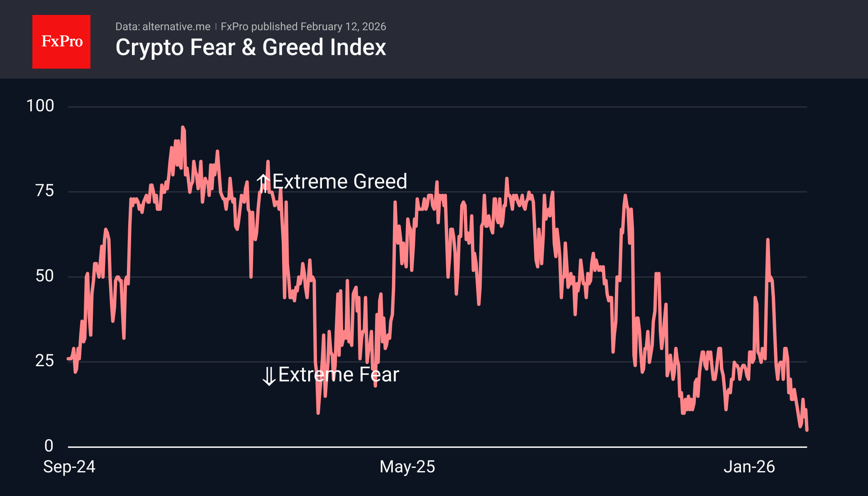
Task: Click the tall spike peak above Jan-26
Action: point(768,240)
